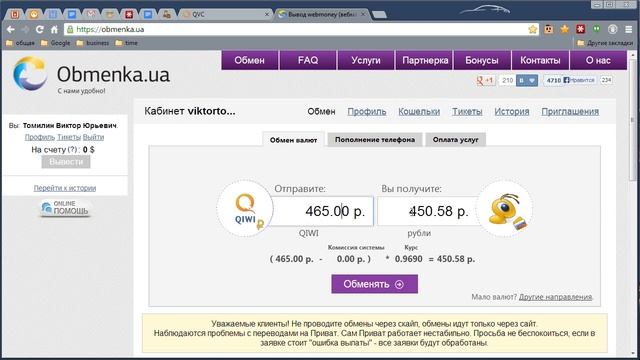Open the Контакты menu item
This screenshot has width=640, height=360.
(540, 60)
